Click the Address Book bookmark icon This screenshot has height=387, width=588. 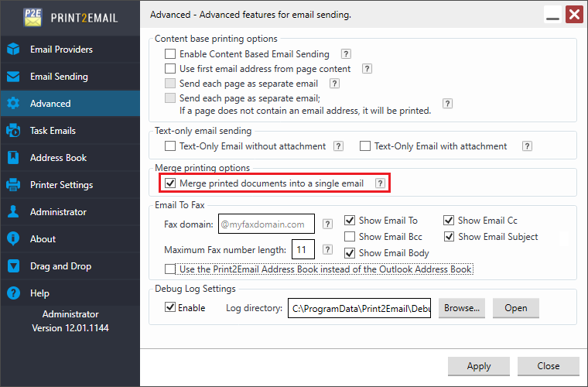point(13,157)
